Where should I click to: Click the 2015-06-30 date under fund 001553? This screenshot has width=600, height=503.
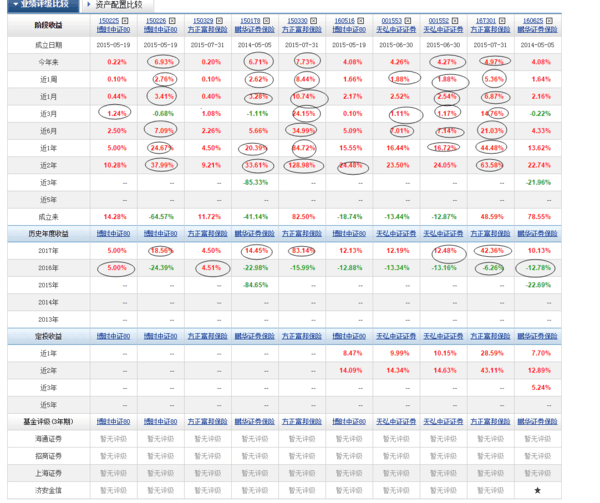[x=396, y=45]
